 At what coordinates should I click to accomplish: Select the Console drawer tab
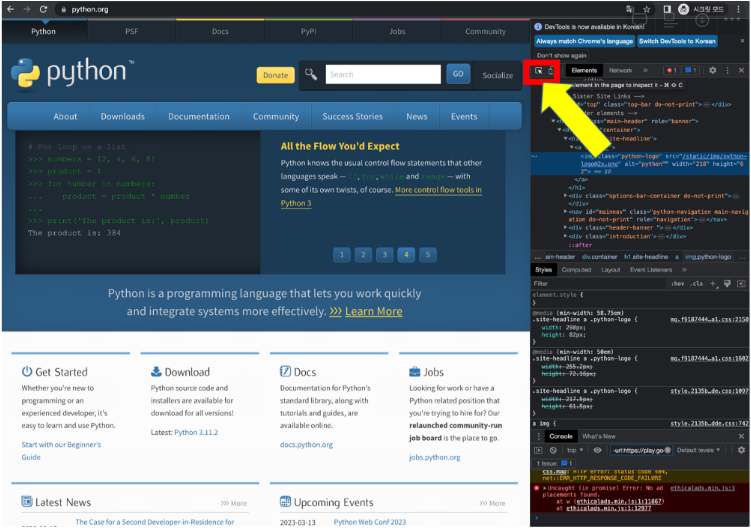click(x=561, y=436)
